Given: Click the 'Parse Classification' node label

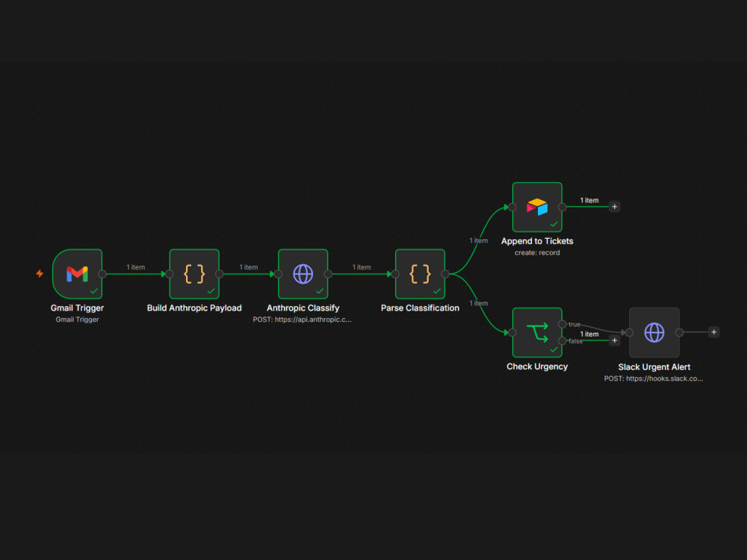Looking at the screenshot, I should [x=420, y=308].
